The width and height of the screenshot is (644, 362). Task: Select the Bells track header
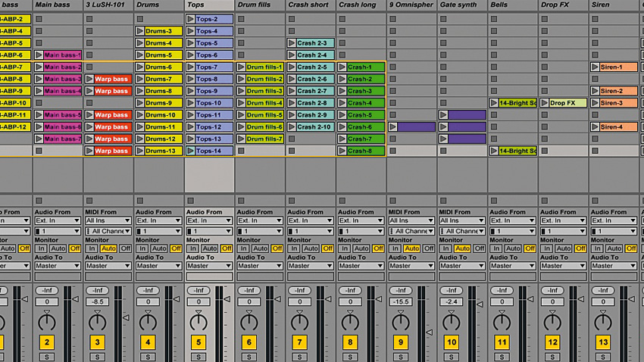pyautogui.click(x=512, y=5)
